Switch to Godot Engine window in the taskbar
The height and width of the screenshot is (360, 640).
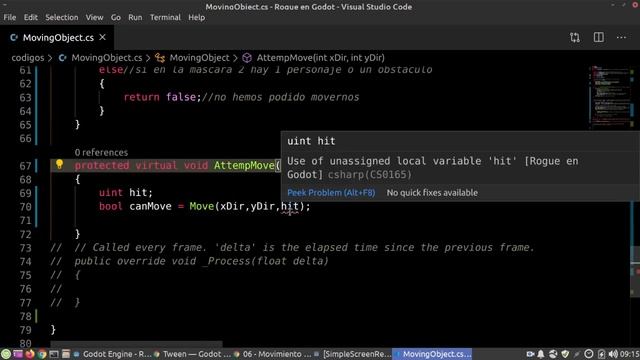(x=112, y=354)
